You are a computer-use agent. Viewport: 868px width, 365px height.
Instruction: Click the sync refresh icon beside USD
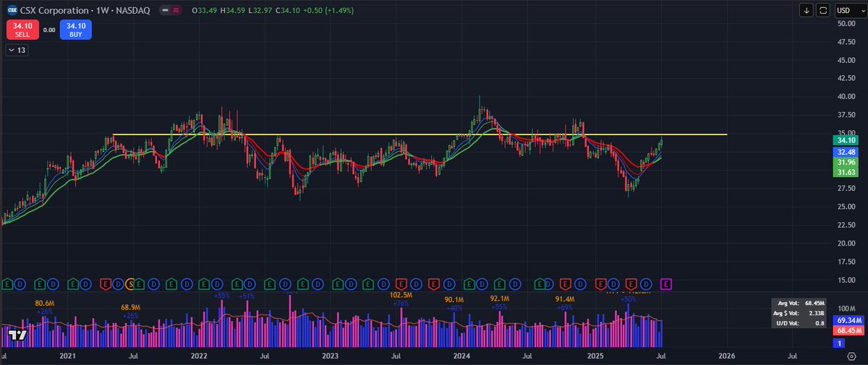pyautogui.click(x=824, y=10)
